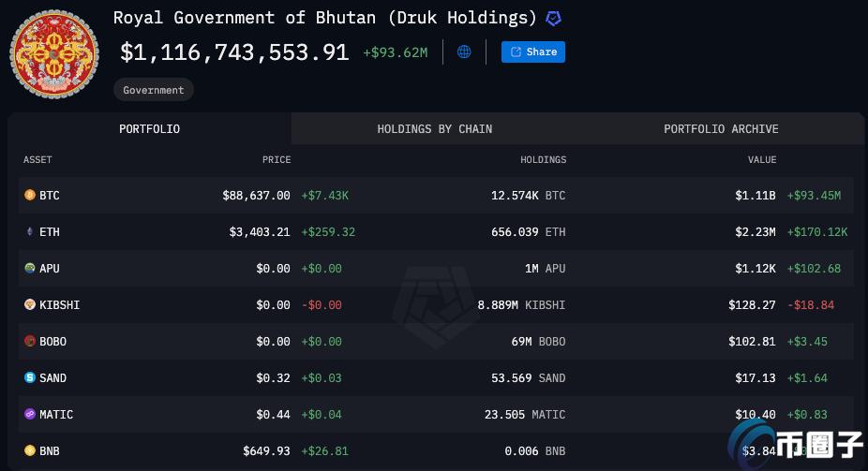
Task: Open the BOBO asset link
Action: (x=52, y=341)
